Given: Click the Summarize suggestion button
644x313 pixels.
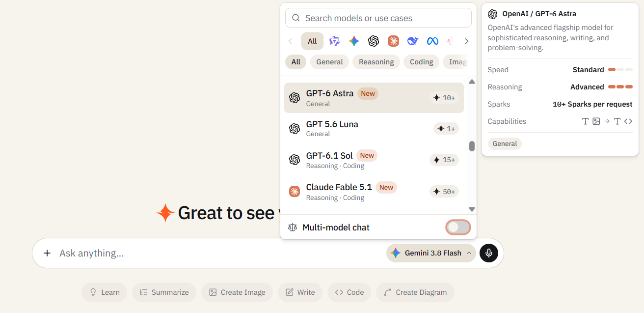Looking at the screenshot, I should (x=164, y=292).
